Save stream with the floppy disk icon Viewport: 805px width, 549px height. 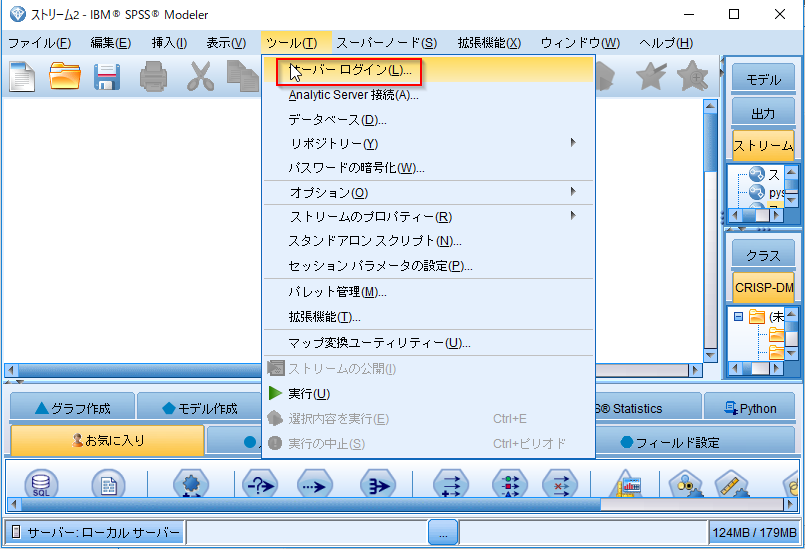(x=107, y=77)
